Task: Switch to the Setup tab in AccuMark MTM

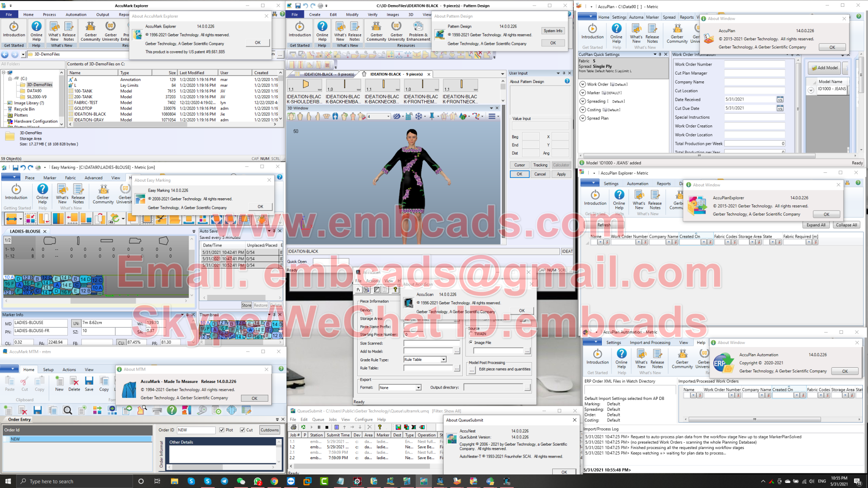Action: (48, 369)
